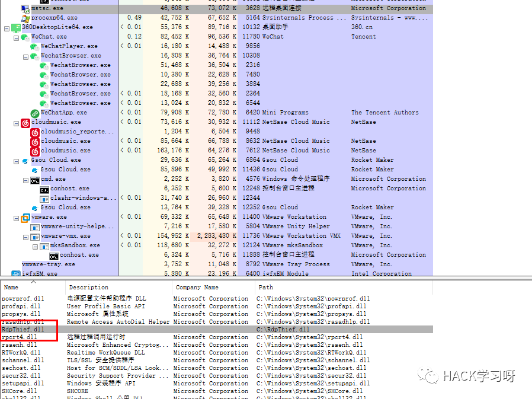
Task: Click red icon of cloudmusic.exe PID 7612
Action: (35, 151)
